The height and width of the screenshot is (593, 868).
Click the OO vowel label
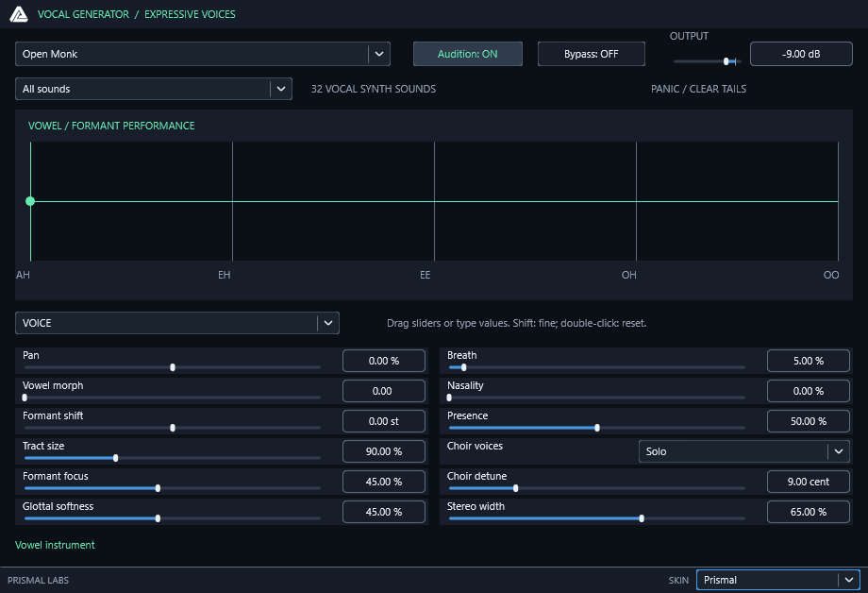click(x=831, y=275)
